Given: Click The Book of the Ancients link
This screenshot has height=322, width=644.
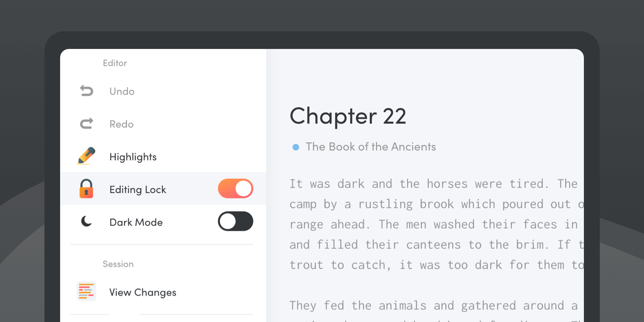Looking at the screenshot, I should [371, 147].
